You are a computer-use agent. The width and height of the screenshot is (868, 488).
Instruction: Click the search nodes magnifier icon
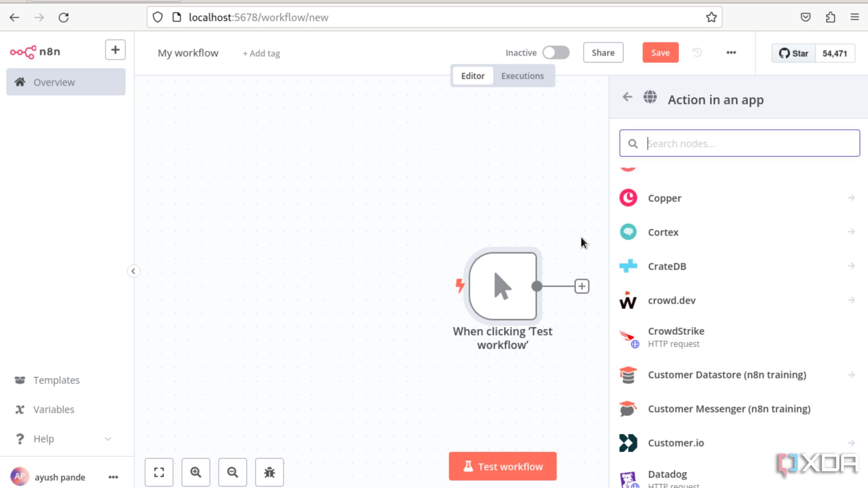(632, 143)
